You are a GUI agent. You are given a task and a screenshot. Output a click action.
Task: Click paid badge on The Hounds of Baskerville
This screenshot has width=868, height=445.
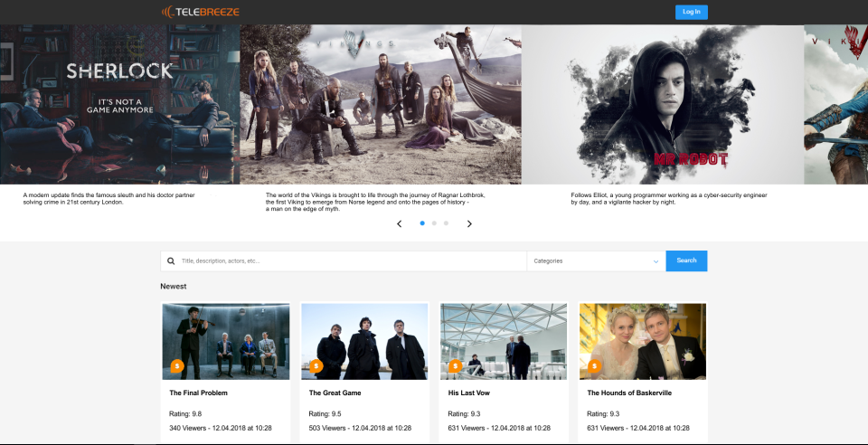(595, 365)
